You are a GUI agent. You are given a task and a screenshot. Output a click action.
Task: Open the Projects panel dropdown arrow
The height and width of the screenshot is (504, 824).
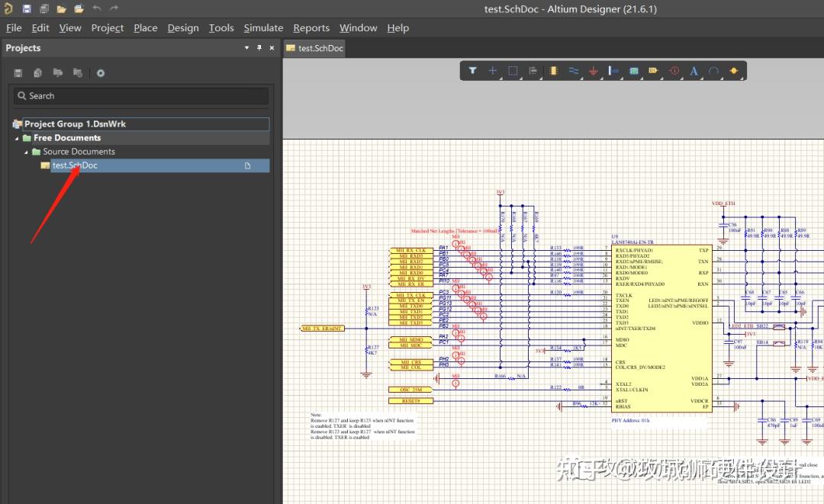246,47
